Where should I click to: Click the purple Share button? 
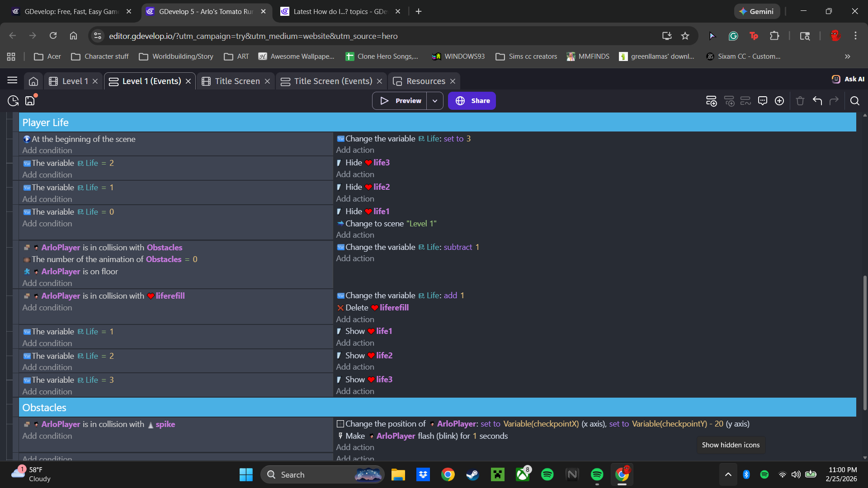[x=472, y=101]
